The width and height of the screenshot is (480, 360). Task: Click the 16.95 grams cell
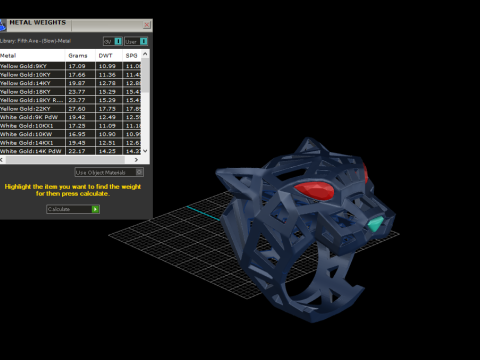pyautogui.click(x=80, y=134)
